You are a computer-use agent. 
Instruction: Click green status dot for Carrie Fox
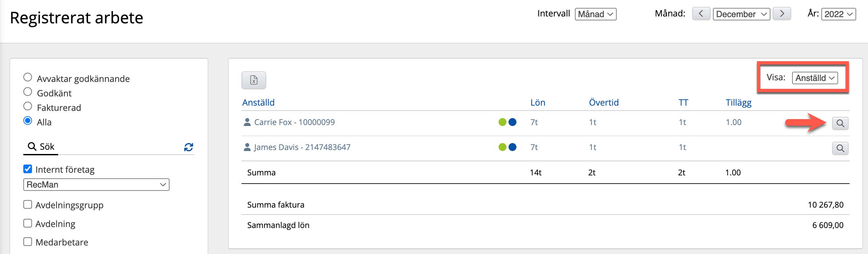point(502,122)
